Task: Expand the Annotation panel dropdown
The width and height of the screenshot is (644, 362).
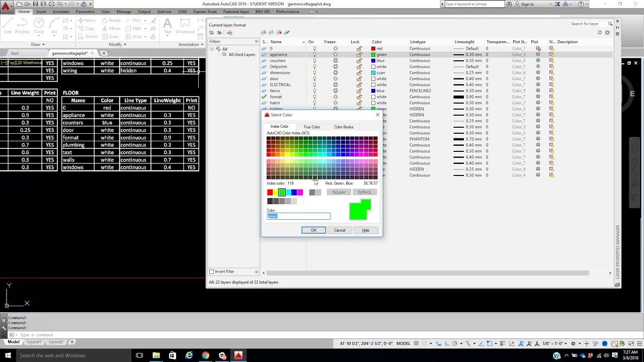Action: tap(191, 44)
